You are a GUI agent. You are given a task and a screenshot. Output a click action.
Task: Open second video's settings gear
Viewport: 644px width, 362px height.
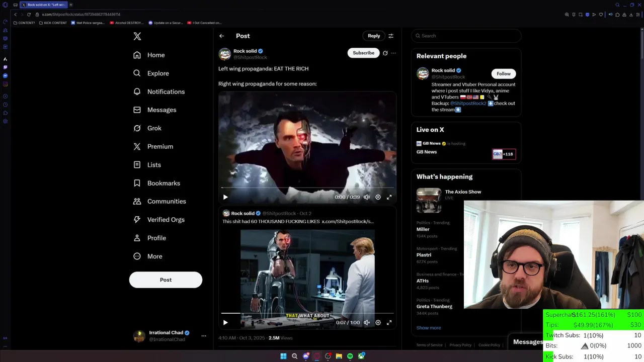378,322
